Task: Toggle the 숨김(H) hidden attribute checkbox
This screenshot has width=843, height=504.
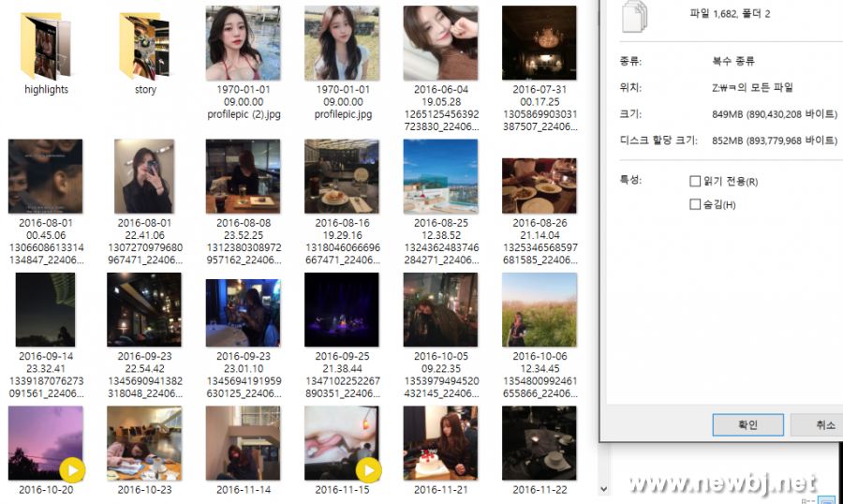Action: pyautogui.click(x=695, y=204)
